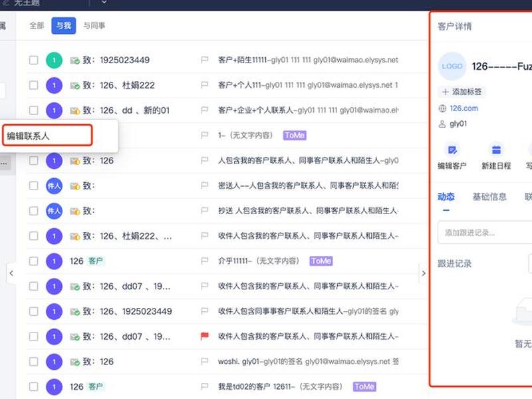The image size is (532, 399).
Task: Tick checkbox for woshi. gly01 email row
Action: tap(34, 361)
